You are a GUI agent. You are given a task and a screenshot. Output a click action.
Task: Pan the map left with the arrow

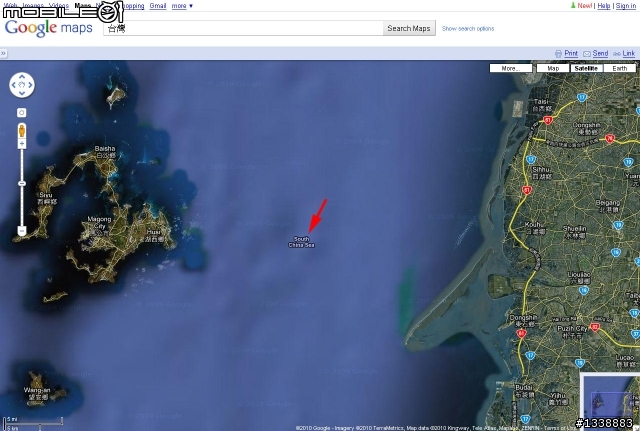[x=13, y=85]
